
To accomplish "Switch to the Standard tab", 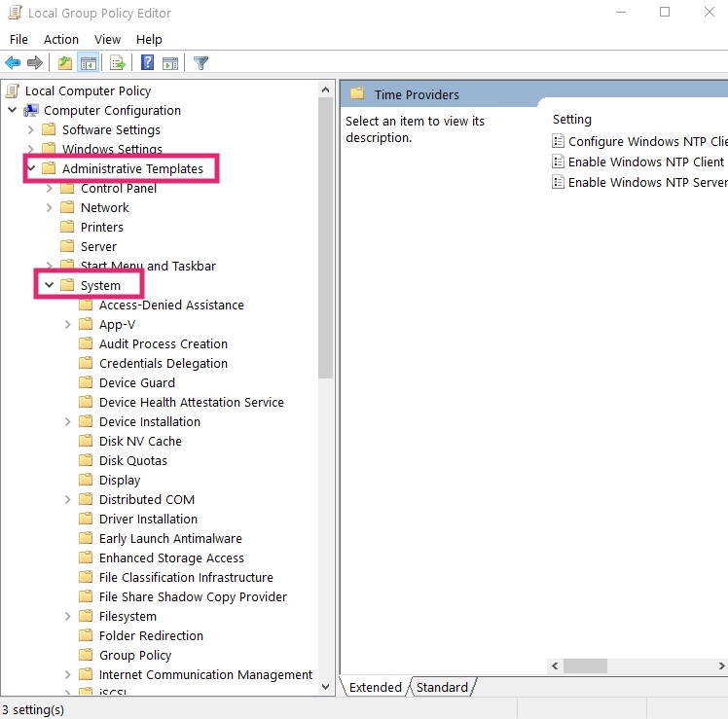I will 442,687.
